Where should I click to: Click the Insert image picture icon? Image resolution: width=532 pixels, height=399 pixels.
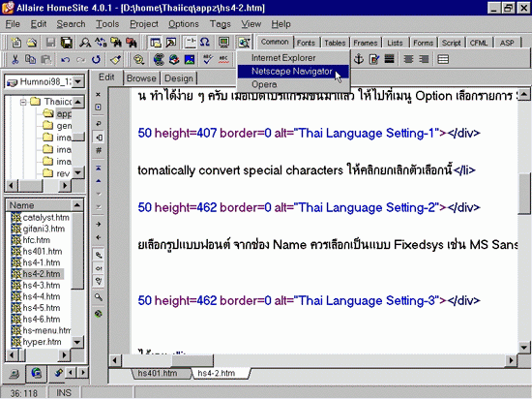tap(190, 60)
